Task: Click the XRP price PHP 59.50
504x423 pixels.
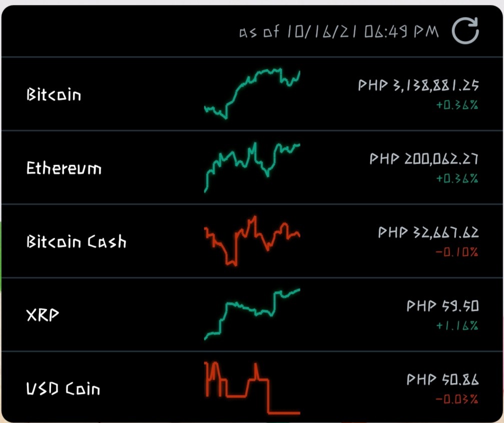Action: pyautogui.click(x=442, y=306)
